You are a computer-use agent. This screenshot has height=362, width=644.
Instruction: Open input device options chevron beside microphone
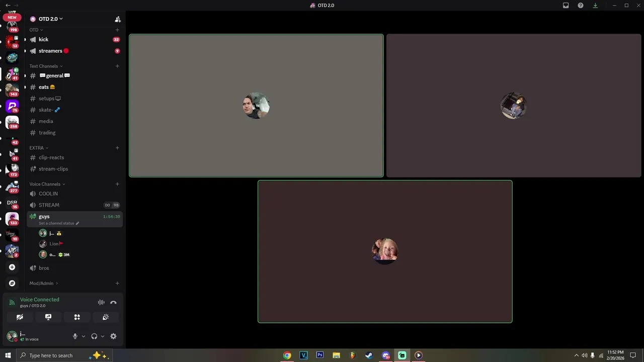click(x=84, y=336)
